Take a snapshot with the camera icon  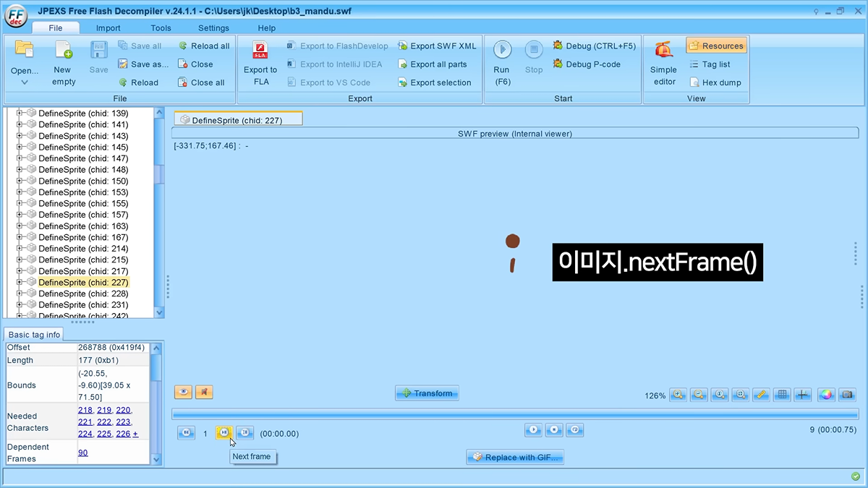pyautogui.click(x=847, y=395)
